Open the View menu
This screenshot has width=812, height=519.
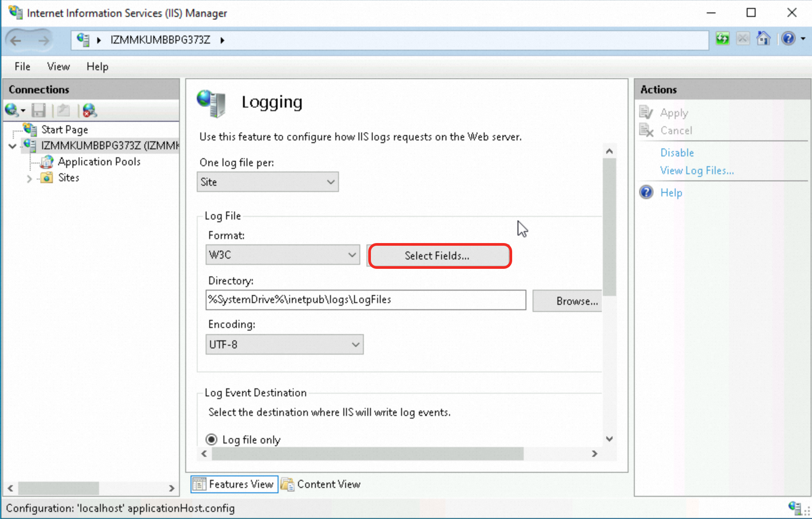pos(59,67)
